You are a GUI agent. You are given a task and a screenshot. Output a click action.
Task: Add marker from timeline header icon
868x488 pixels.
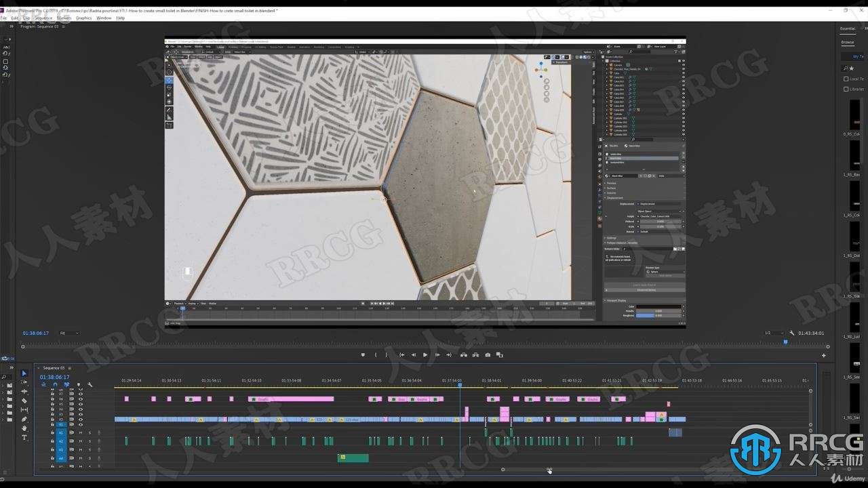79,385
